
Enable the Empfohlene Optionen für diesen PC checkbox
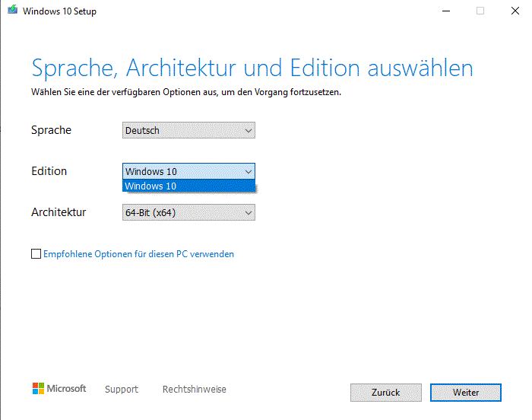tap(36, 254)
